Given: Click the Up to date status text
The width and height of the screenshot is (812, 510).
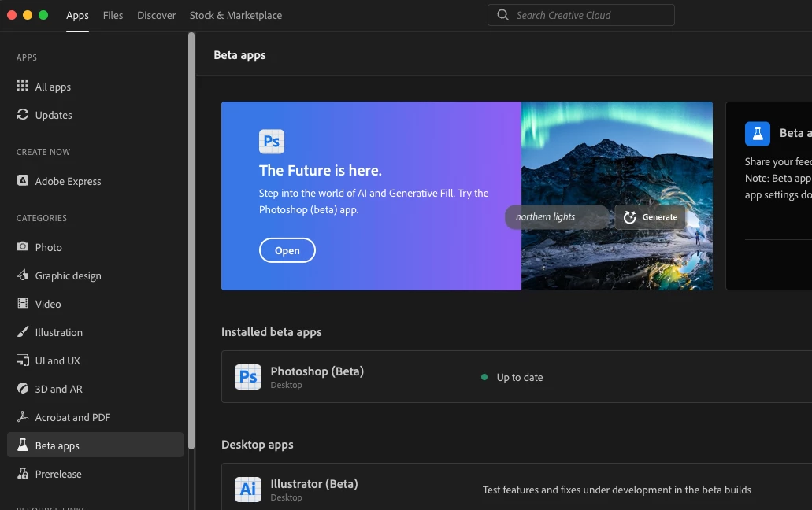Looking at the screenshot, I should tap(519, 378).
